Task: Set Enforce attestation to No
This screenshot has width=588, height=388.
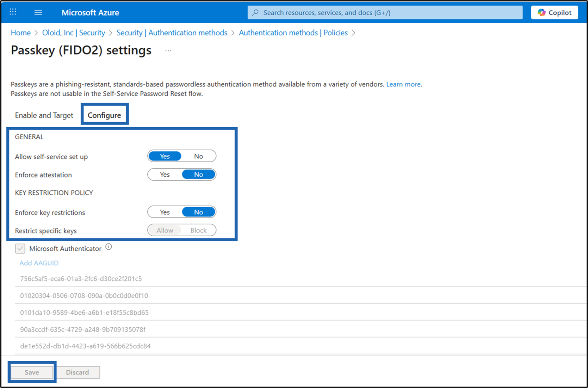Action: pyautogui.click(x=199, y=175)
